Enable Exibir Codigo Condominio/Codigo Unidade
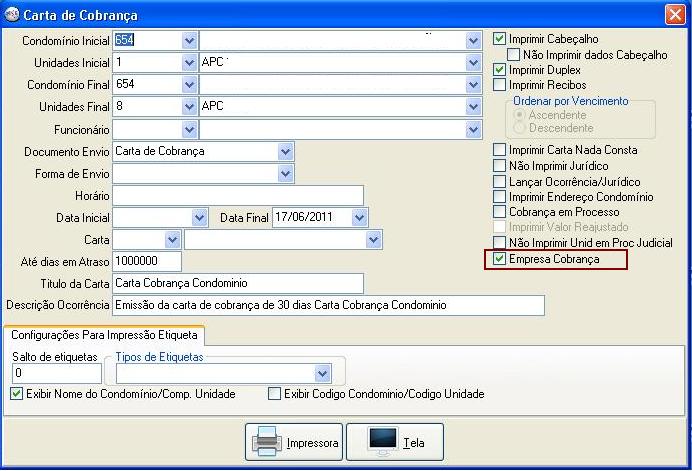This screenshot has height=471, width=692. pyautogui.click(x=275, y=394)
